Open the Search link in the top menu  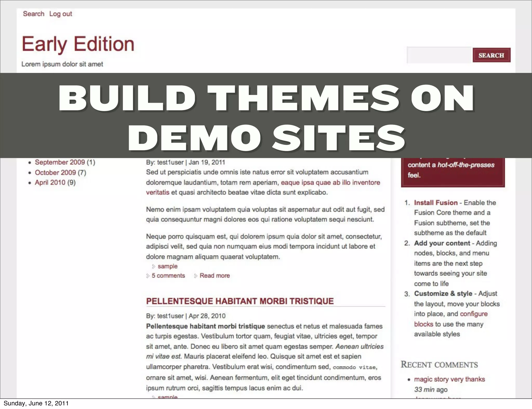click(34, 14)
